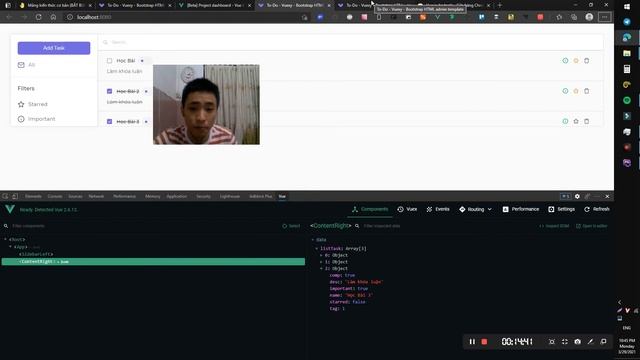The height and width of the screenshot is (360, 640).
Task: Toggle important icon on Học Bài 3 row
Action: (x=565, y=121)
